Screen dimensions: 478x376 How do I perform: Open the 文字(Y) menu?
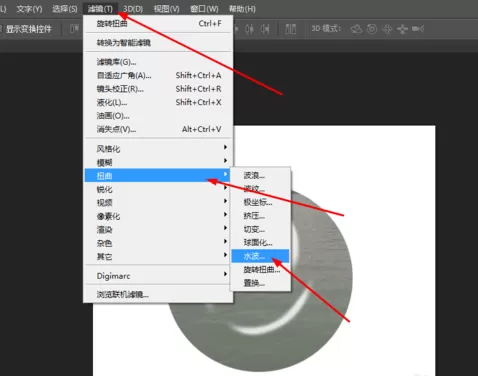pyautogui.click(x=30, y=9)
